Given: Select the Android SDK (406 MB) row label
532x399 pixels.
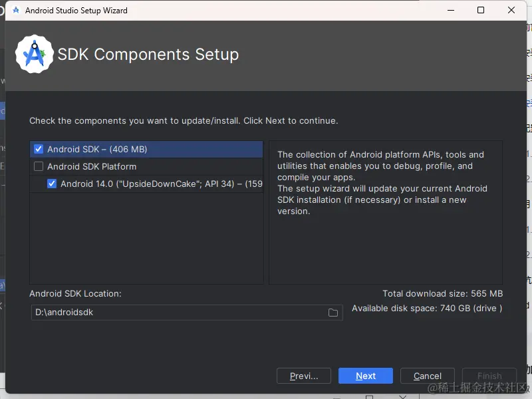Looking at the screenshot, I should [x=97, y=149].
